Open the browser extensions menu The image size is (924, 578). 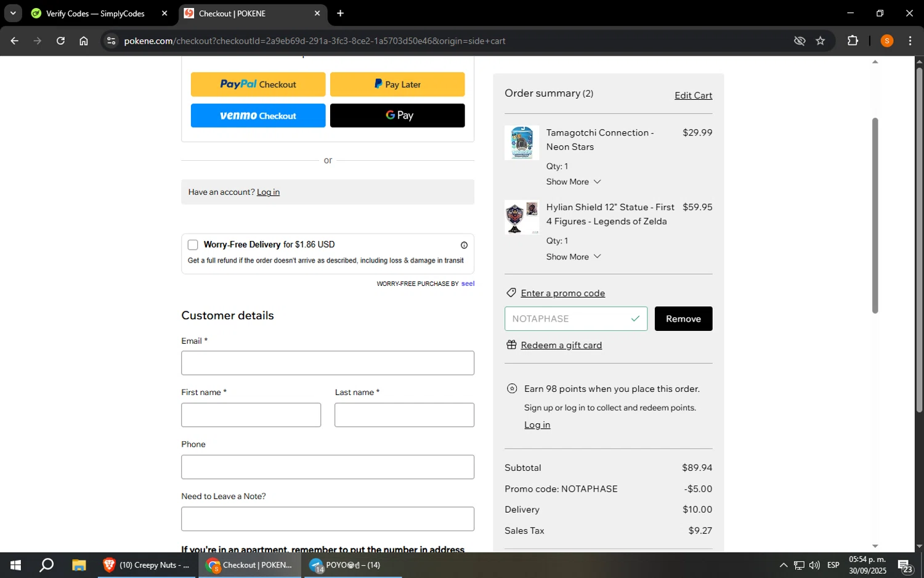(853, 41)
